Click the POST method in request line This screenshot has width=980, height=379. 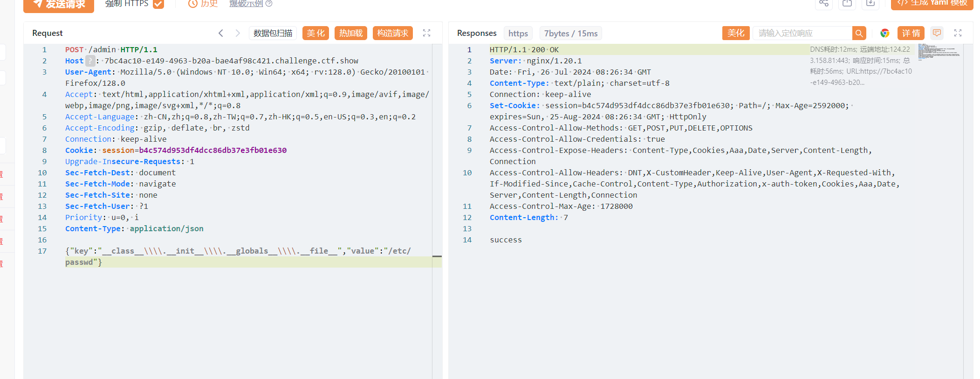tap(74, 49)
